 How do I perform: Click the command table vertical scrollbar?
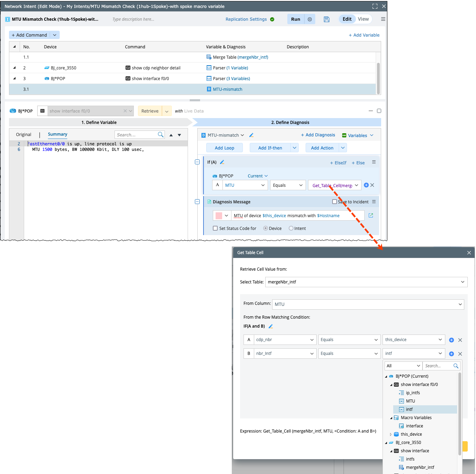tap(378, 78)
